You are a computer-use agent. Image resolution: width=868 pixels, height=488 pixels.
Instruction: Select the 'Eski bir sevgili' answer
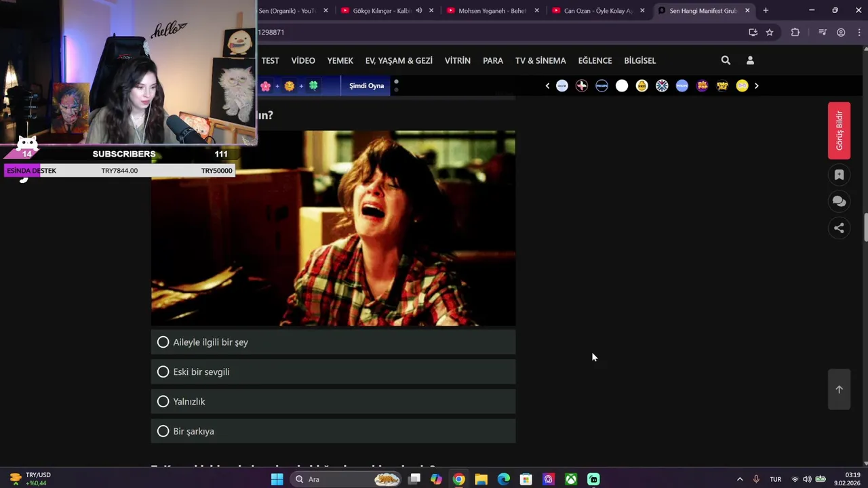(x=333, y=372)
